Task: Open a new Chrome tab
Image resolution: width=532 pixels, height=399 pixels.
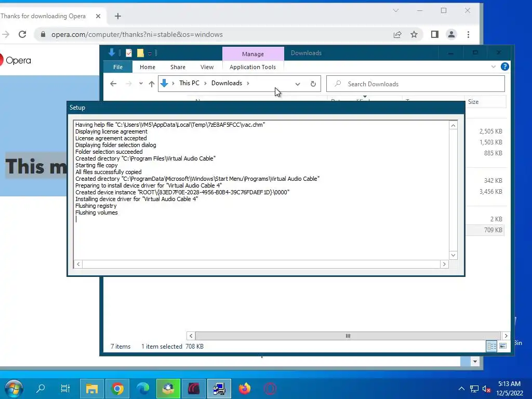Action: (x=118, y=16)
